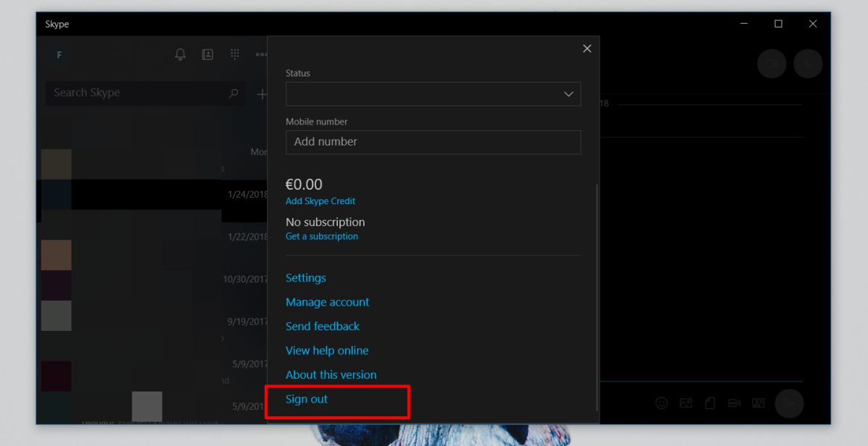The image size is (868, 446).
Task: Click the profile panel vertical scrollbar
Action: point(597,297)
